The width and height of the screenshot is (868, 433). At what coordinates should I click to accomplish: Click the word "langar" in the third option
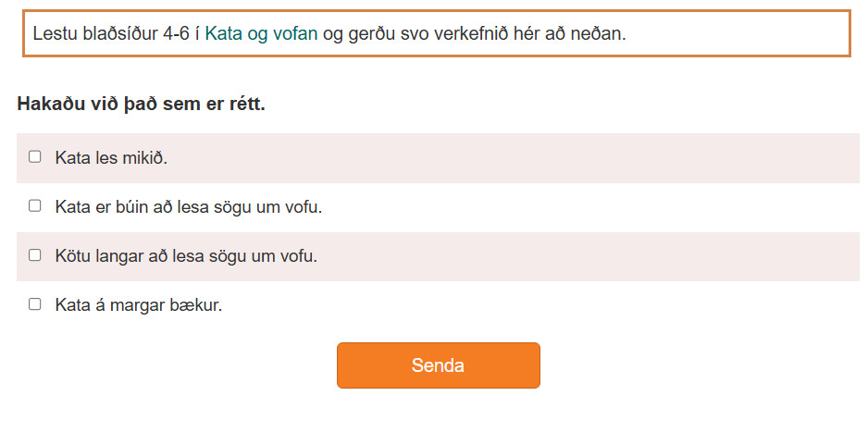[x=122, y=256]
